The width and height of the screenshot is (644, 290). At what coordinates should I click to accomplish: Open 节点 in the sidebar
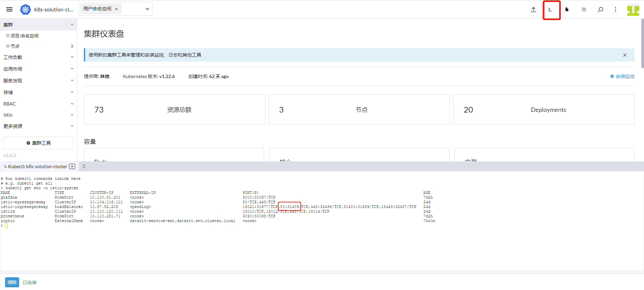(x=15, y=46)
